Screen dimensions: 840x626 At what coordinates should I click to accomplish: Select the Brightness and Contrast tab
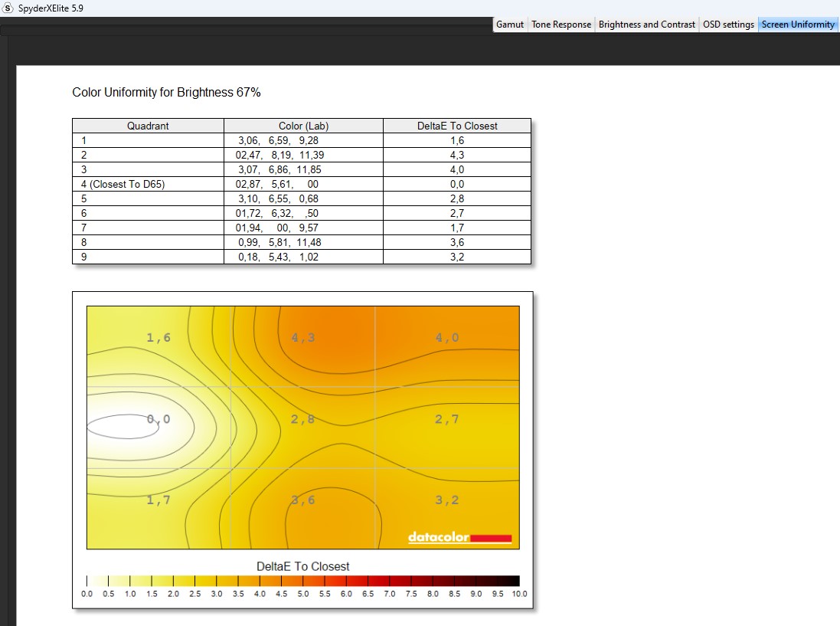[x=647, y=25]
